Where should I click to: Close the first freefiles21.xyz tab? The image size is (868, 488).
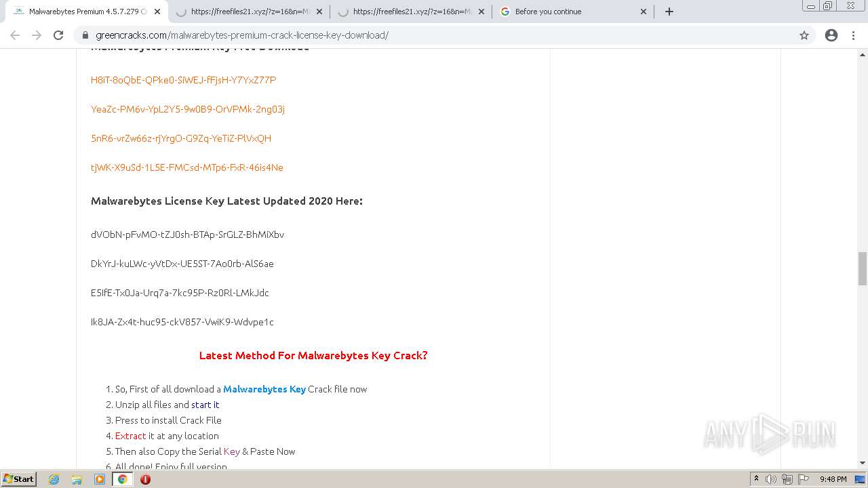tap(319, 12)
